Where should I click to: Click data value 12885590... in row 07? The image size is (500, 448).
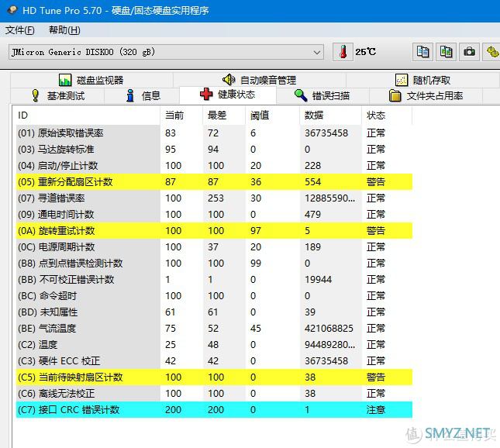[x=329, y=198]
